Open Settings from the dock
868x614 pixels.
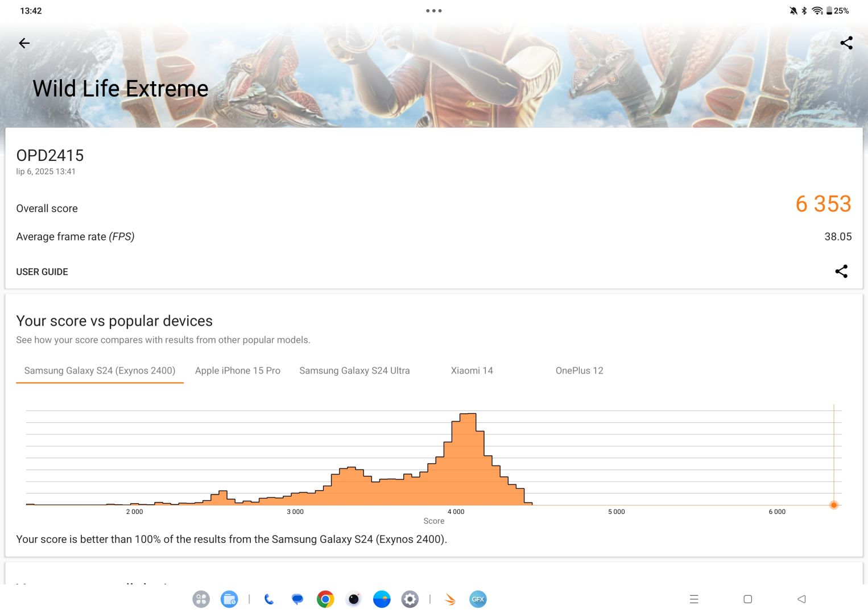410,599
